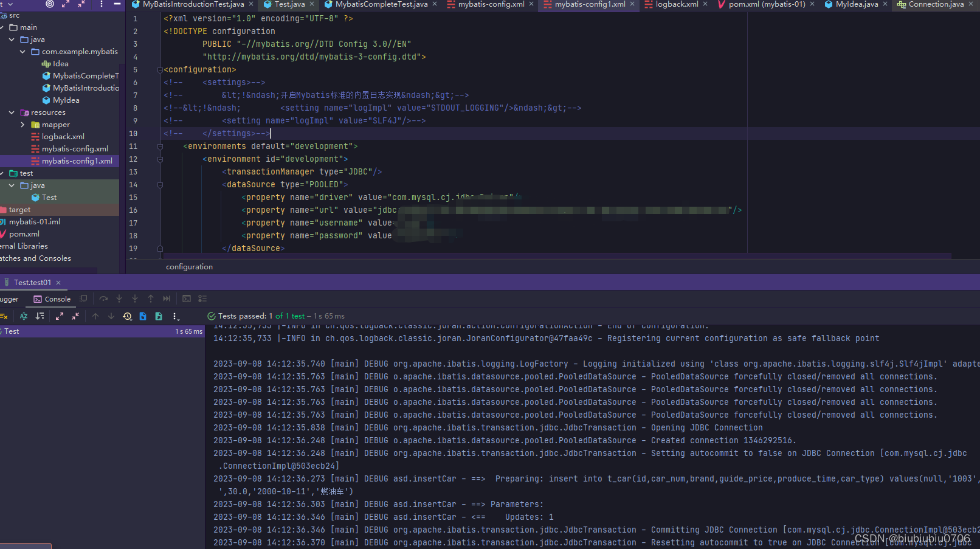Fold the configuration tag on line 5
This screenshot has height=549, width=980.
[x=160, y=70]
